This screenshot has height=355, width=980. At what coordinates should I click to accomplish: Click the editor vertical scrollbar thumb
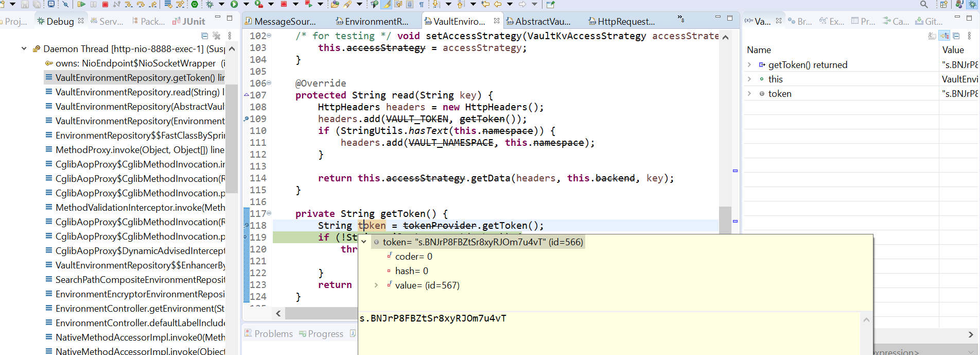pyautogui.click(x=725, y=219)
